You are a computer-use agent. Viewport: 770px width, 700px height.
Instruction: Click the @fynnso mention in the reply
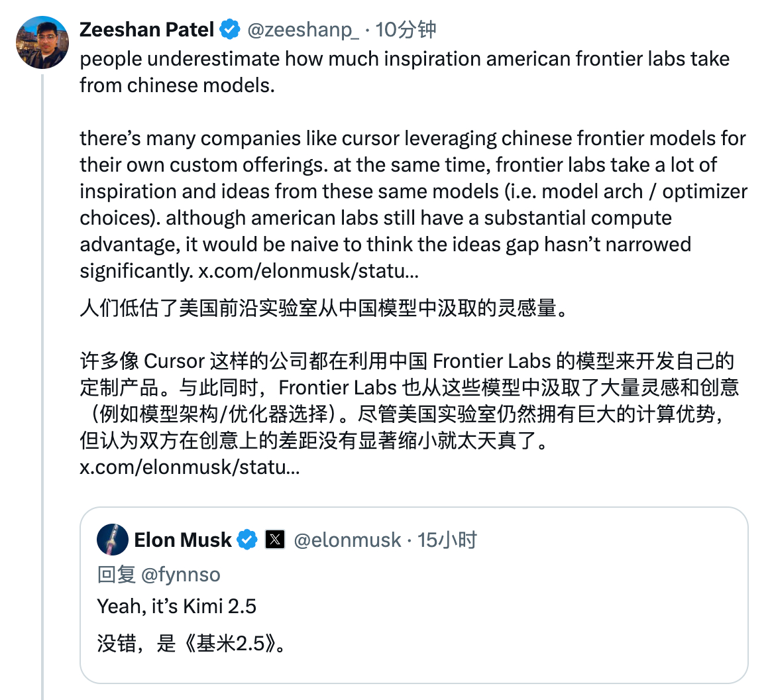[180, 574]
